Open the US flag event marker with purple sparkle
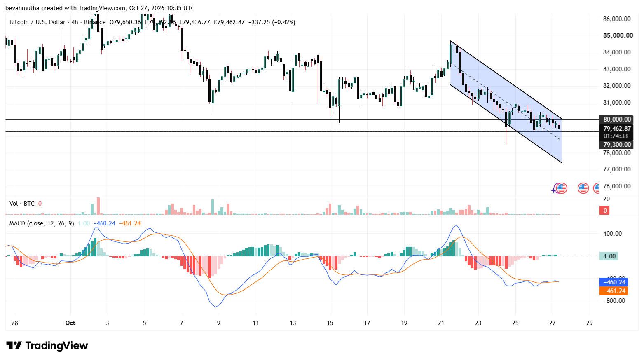Viewport: 644px width, 361px height. (x=560, y=188)
